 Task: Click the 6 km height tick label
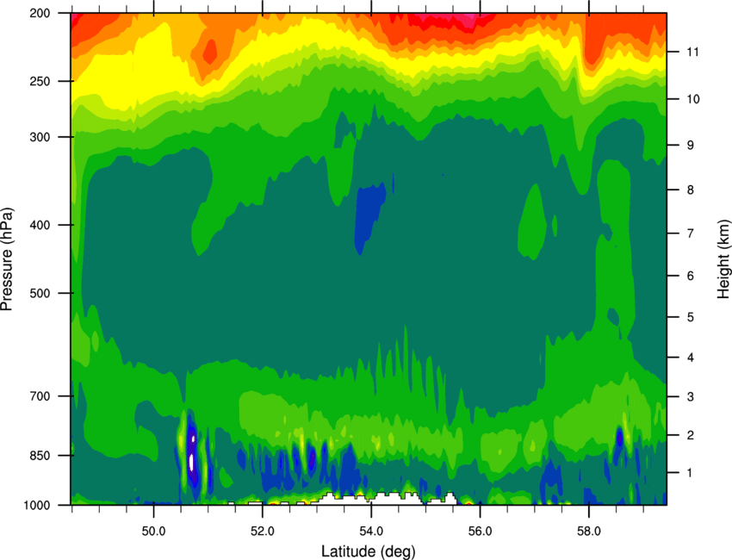click(x=690, y=276)
